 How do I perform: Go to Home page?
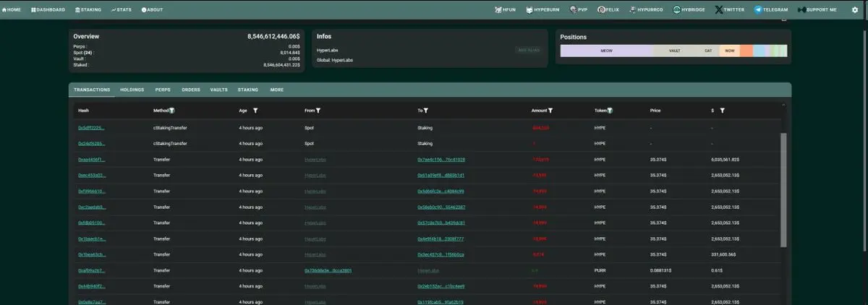11,9
